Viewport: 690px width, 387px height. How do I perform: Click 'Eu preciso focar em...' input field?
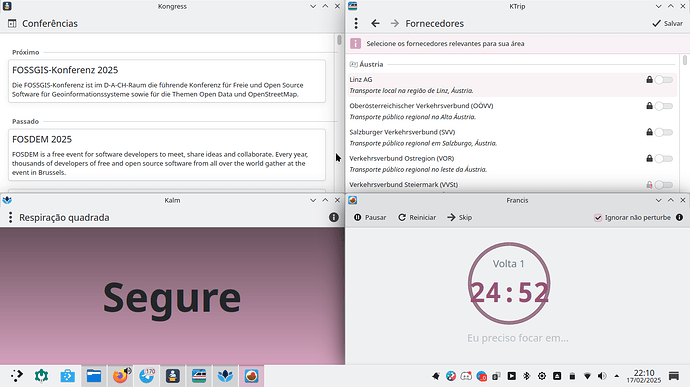(x=518, y=338)
